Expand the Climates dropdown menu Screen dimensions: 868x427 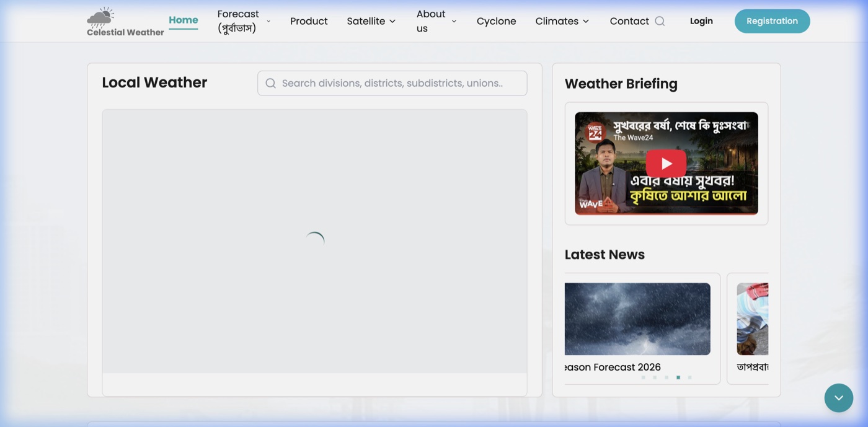point(562,21)
